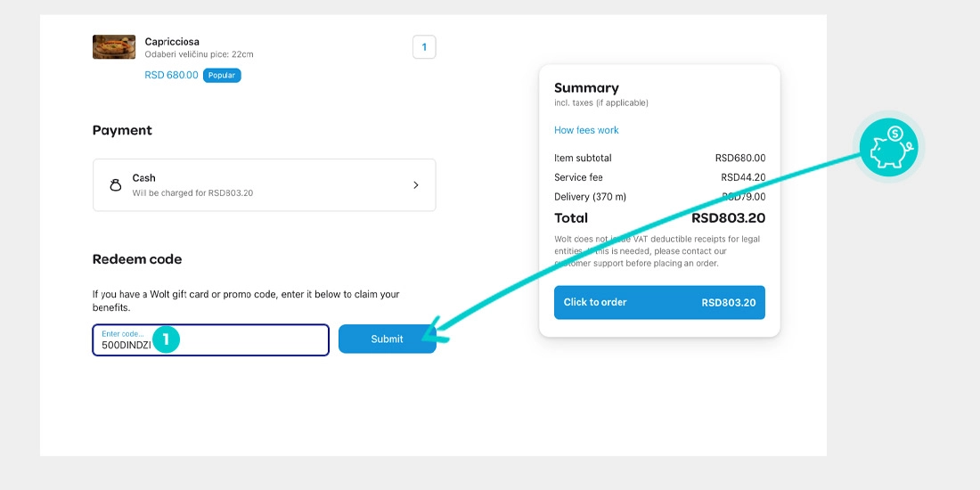The height and width of the screenshot is (490, 980).
Task: Click the Redeem code heading
Action: 137,259
